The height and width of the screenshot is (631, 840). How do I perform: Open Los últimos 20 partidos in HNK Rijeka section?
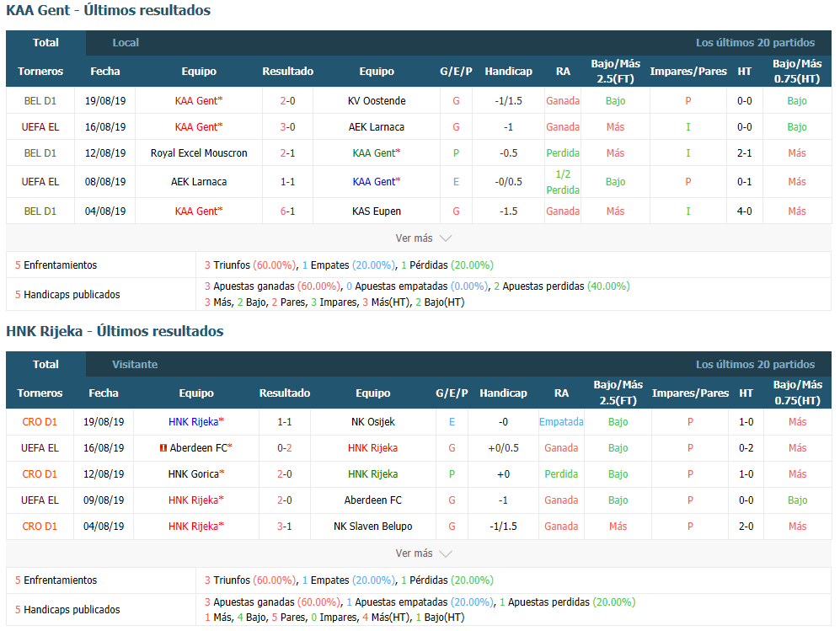pos(756,364)
